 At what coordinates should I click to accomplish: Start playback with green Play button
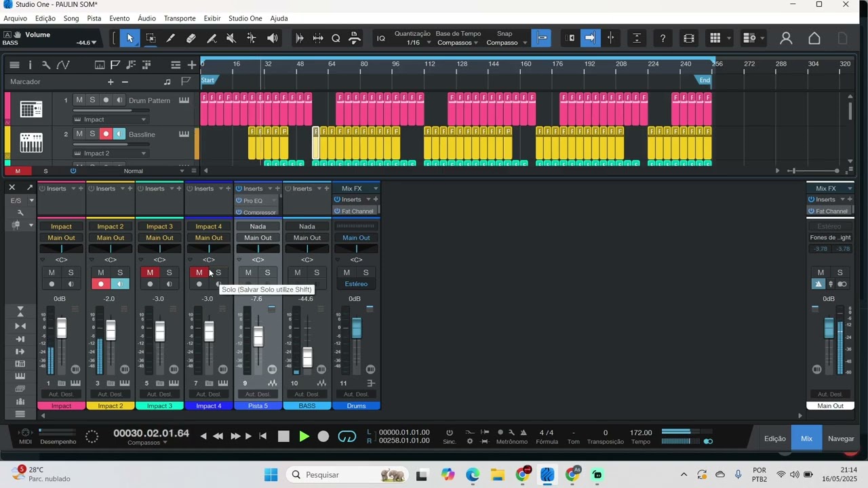(x=304, y=436)
